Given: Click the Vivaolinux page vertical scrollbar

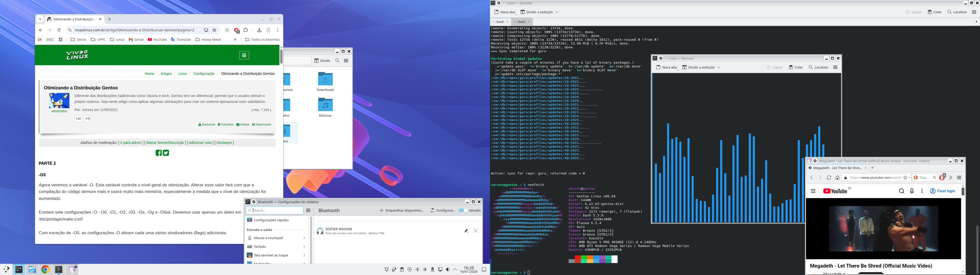Looking at the screenshot, I should pyautogui.click(x=281, y=57).
